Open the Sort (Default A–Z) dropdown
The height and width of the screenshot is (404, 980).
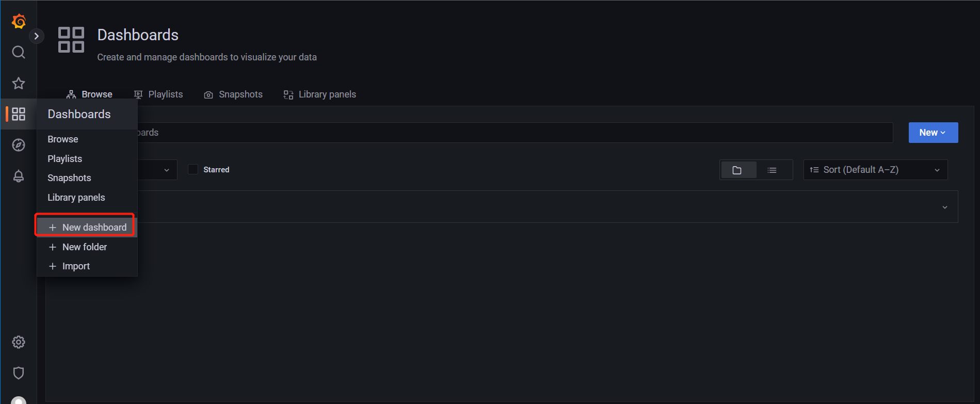(875, 170)
